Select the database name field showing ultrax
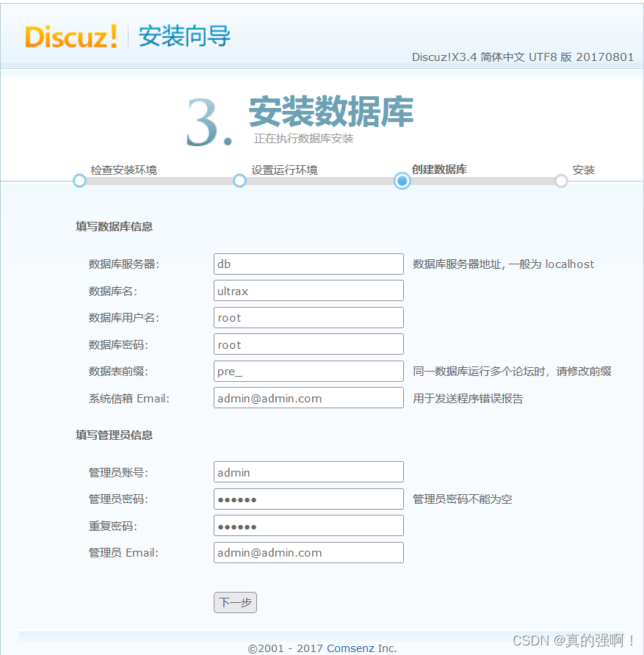 click(308, 290)
